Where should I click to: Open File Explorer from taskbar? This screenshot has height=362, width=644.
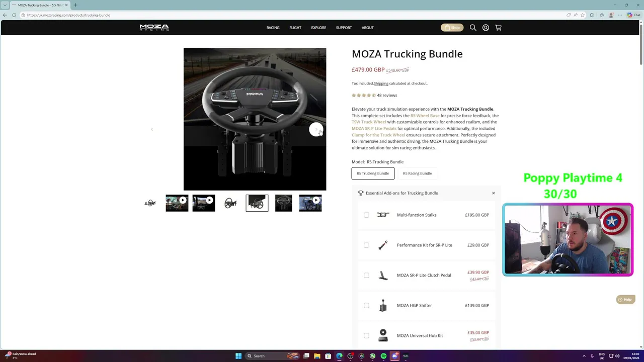pyautogui.click(x=317, y=356)
